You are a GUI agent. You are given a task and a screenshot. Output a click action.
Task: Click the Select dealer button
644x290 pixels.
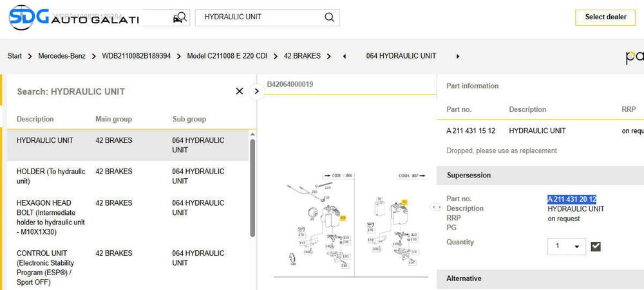click(605, 17)
